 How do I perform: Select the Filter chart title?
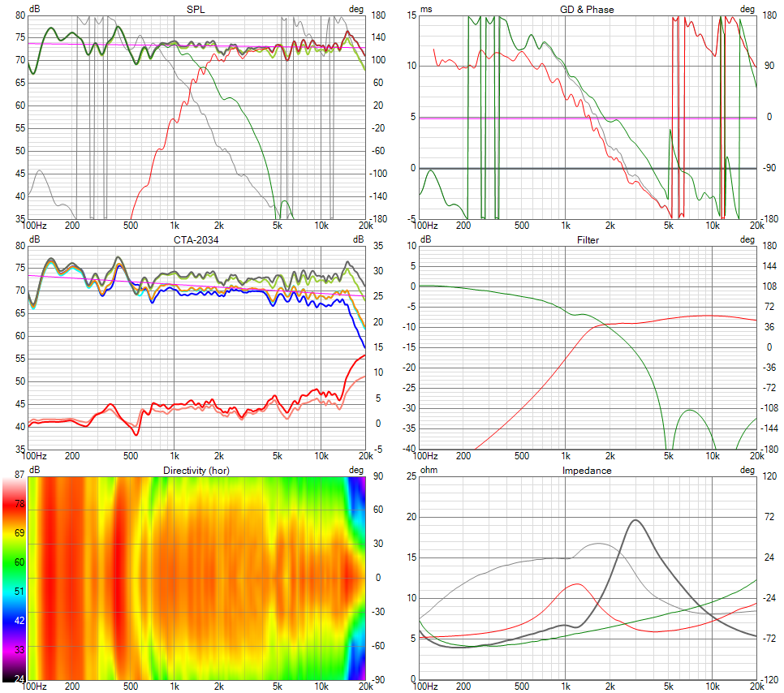point(588,239)
